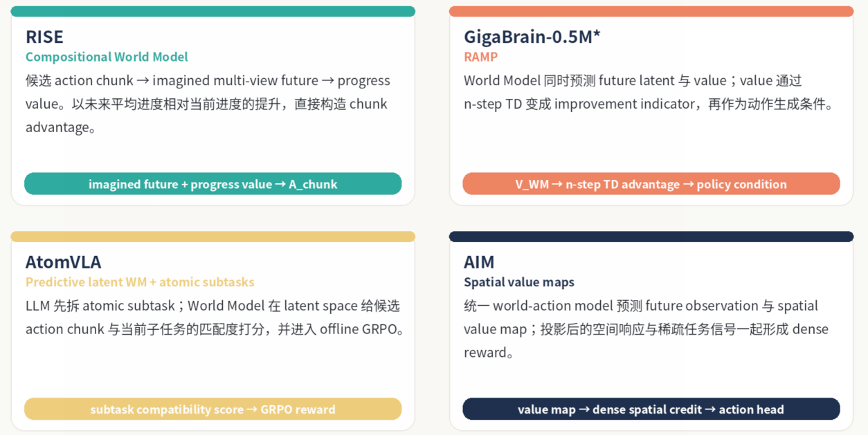The image size is (868, 435).
Task: Select the orange RAMP subtitle
Action: 480,57
